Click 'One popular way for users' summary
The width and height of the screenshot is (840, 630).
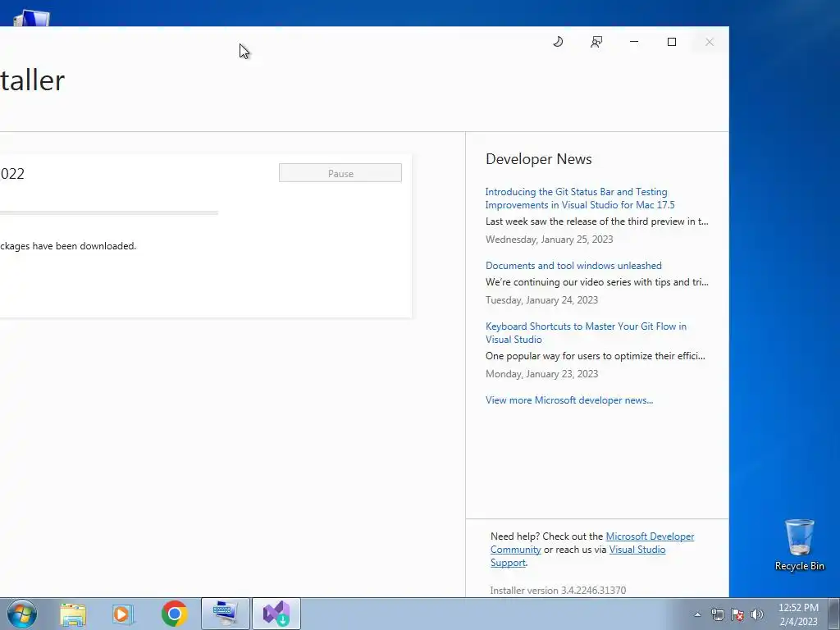(596, 356)
